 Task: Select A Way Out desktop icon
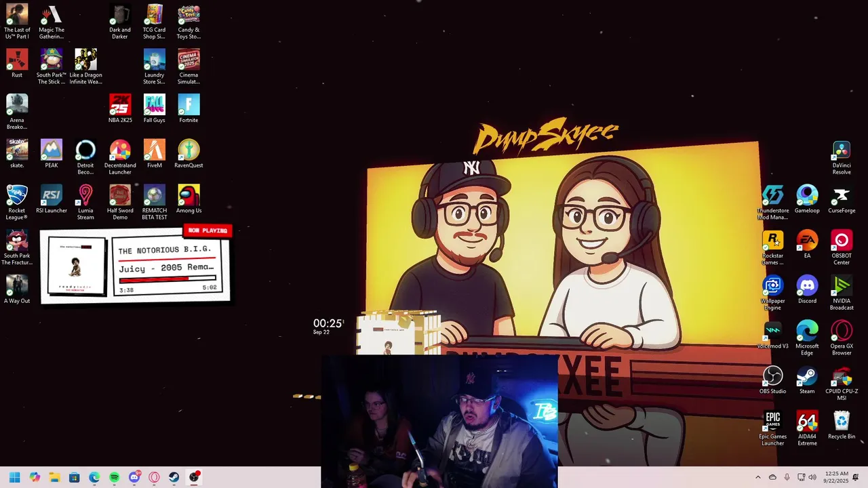coord(17,289)
